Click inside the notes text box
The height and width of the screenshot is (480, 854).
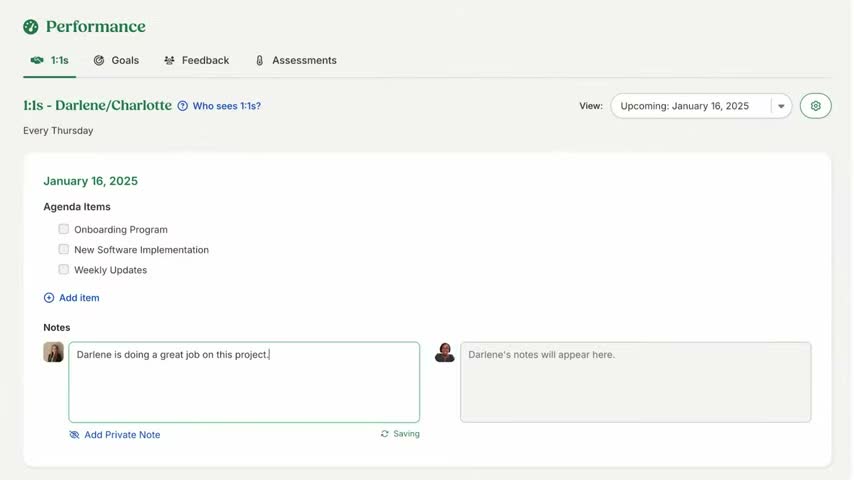click(244, 382)
